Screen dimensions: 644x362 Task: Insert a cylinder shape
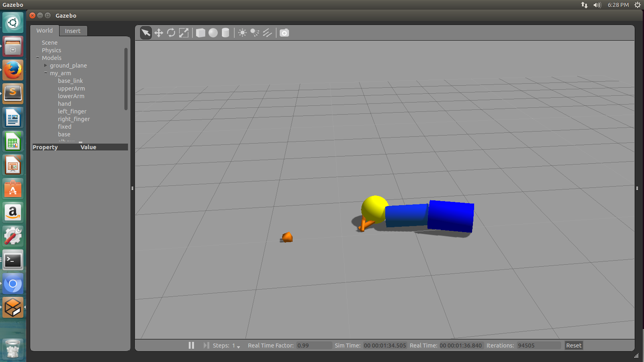225,33
